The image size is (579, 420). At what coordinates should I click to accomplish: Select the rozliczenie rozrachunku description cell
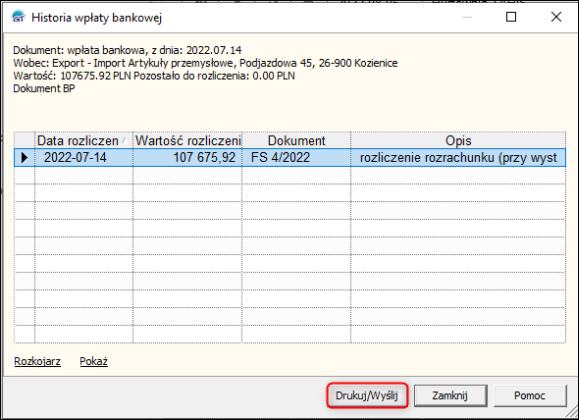point(458,158)
